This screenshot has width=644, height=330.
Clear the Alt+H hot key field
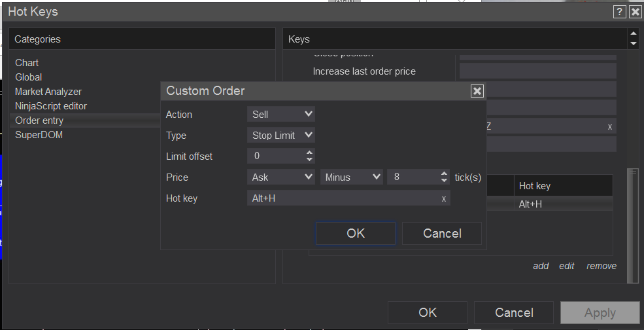[444, 198]
